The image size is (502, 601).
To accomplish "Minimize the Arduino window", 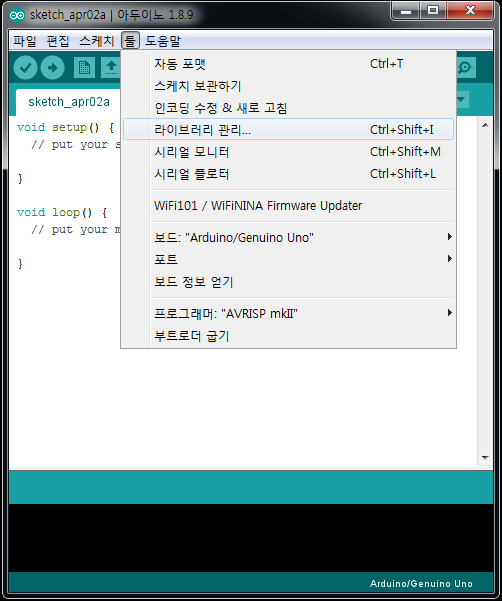I will click(406, 10).
